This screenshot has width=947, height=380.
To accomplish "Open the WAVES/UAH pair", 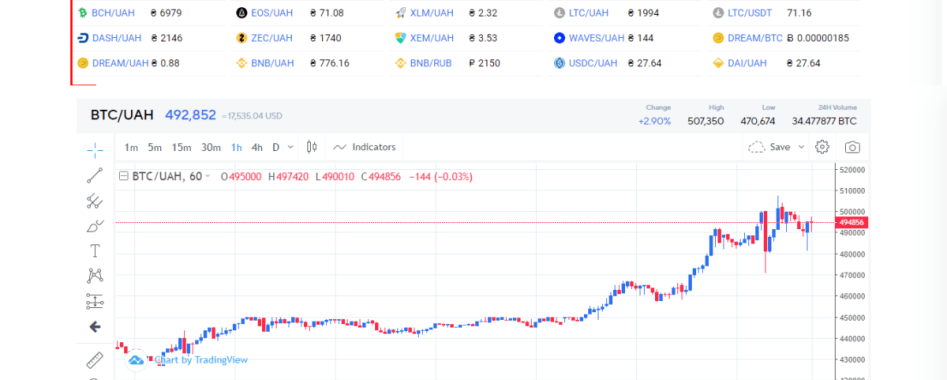I will tap(597, 38).
